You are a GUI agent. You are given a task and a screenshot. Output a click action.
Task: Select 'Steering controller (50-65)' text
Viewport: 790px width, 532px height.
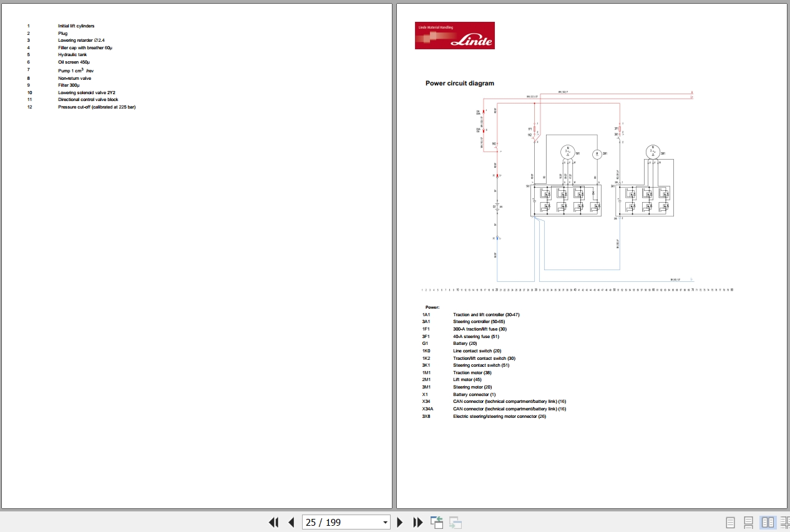[x=479, y=322]
